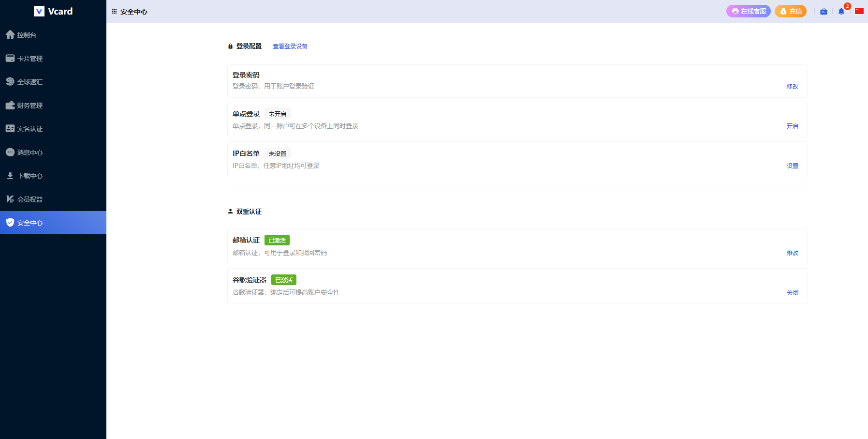This screenshot has width=868, height=439.
Task: Click the 消息中心 chat bubble icon
Action: click(10, 152)
